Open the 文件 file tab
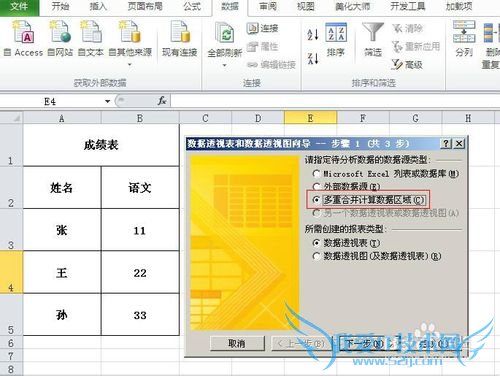 [x=19, y=7]
